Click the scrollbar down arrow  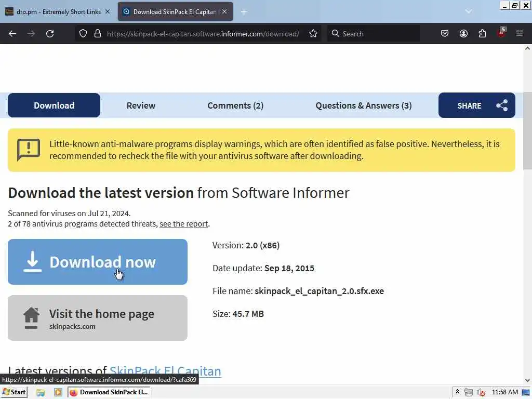tap(527, 380)
